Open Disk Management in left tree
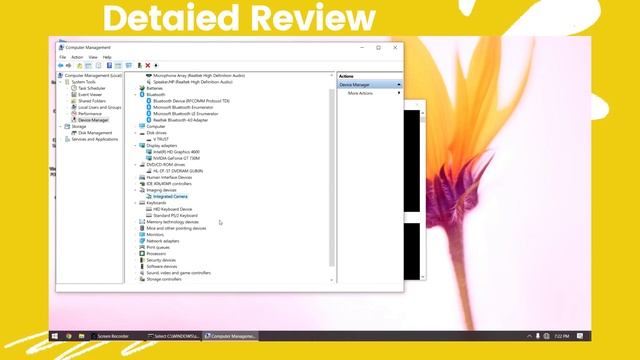Viewport: 640px width, 360px height. tap(95, 133)
